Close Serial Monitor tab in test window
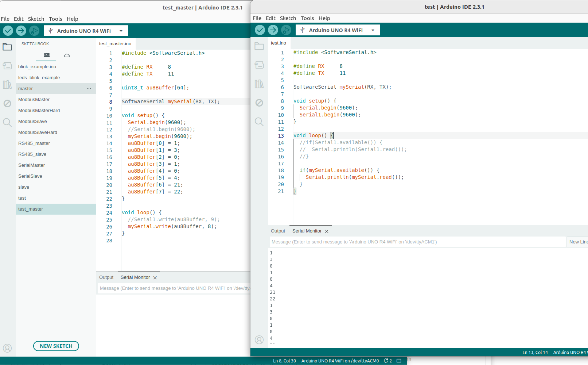This screenshot has width=588, height=365. (x=327, y=231)
